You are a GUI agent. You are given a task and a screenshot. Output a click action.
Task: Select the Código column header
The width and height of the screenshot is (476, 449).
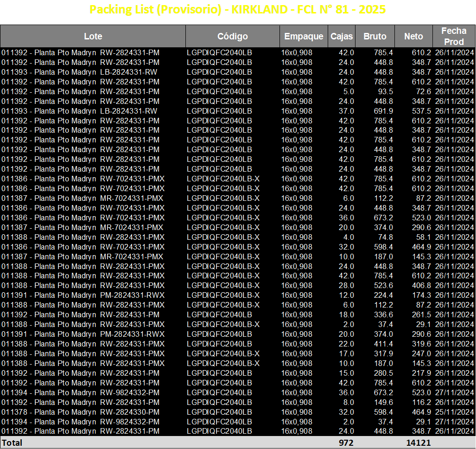pos(233,36)
